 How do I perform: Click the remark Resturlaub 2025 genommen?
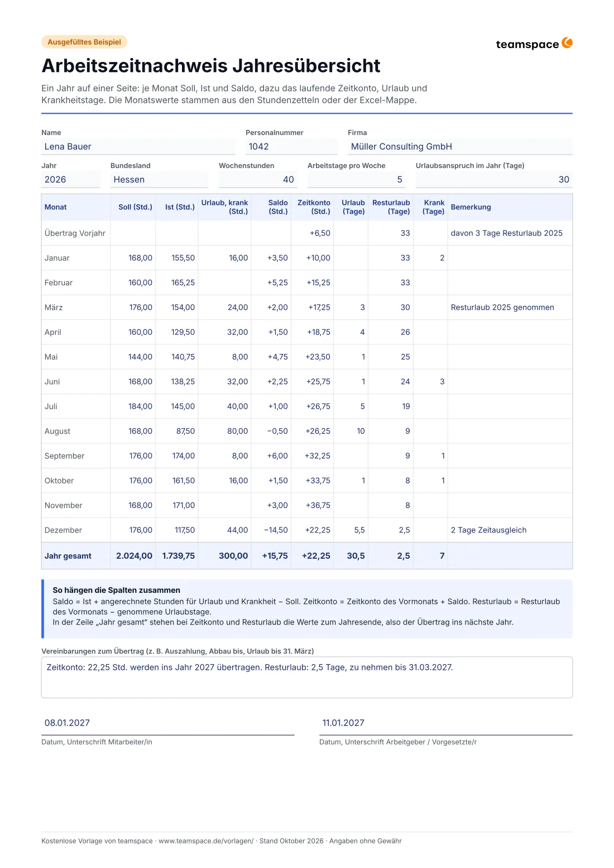pos(502,308)
